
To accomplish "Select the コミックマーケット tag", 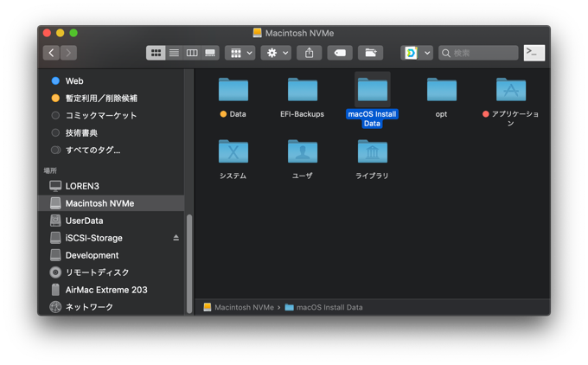I will click(x=111, y=116).
